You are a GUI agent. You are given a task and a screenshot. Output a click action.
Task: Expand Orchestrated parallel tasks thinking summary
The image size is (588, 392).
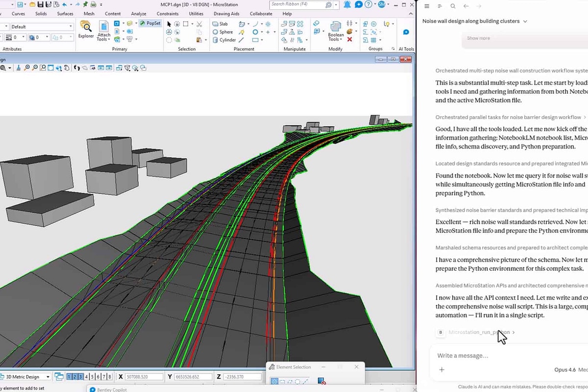pos(511,117)
